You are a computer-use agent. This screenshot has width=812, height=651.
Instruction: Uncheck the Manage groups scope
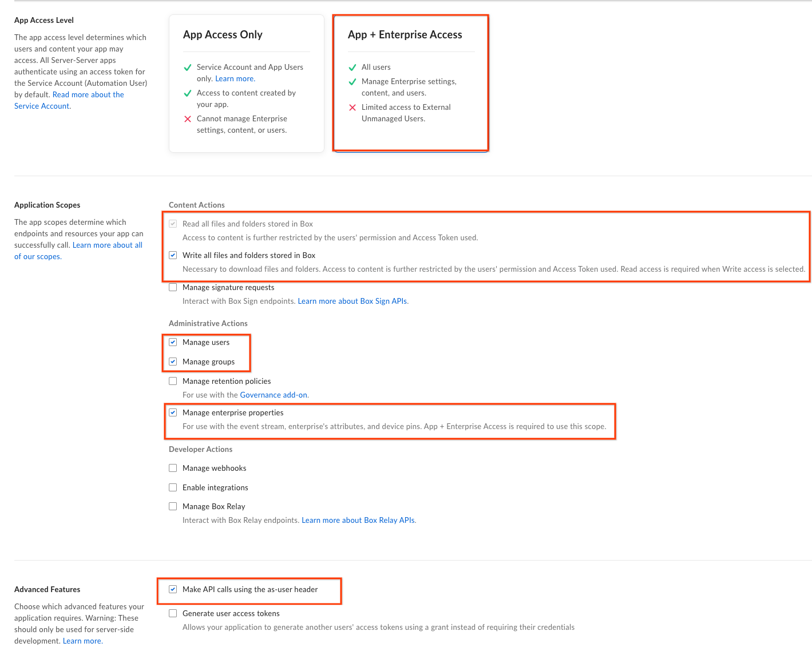coord(173,361)
